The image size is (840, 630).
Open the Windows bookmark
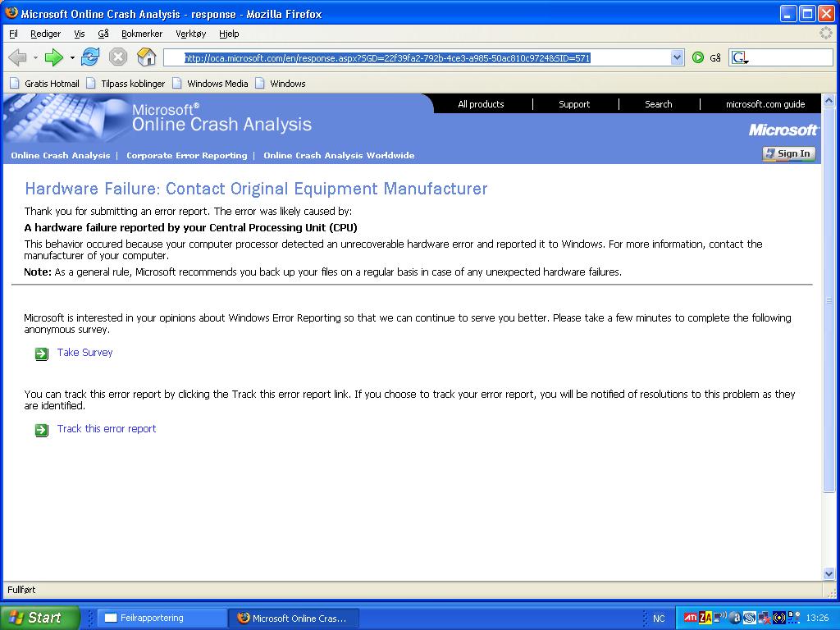point(281,84)
